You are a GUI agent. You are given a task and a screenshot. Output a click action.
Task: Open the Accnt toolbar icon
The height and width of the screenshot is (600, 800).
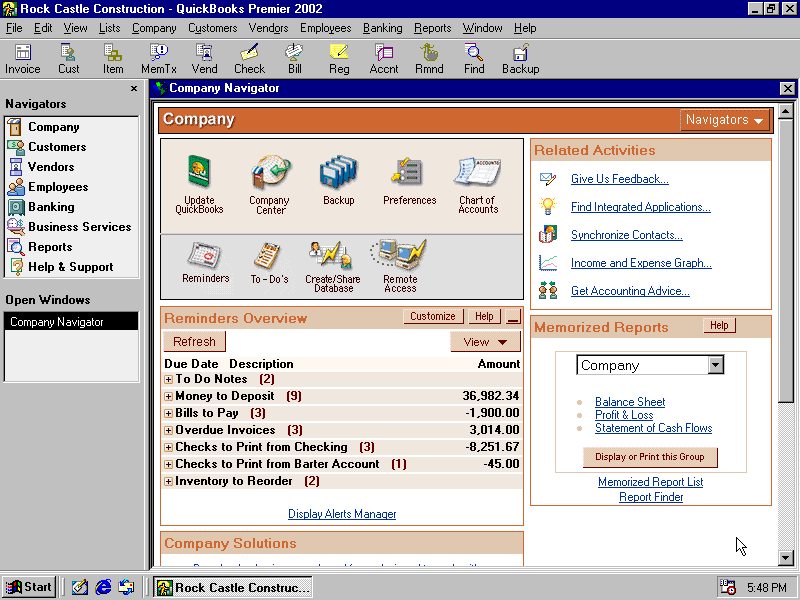(x=384, y=59)
